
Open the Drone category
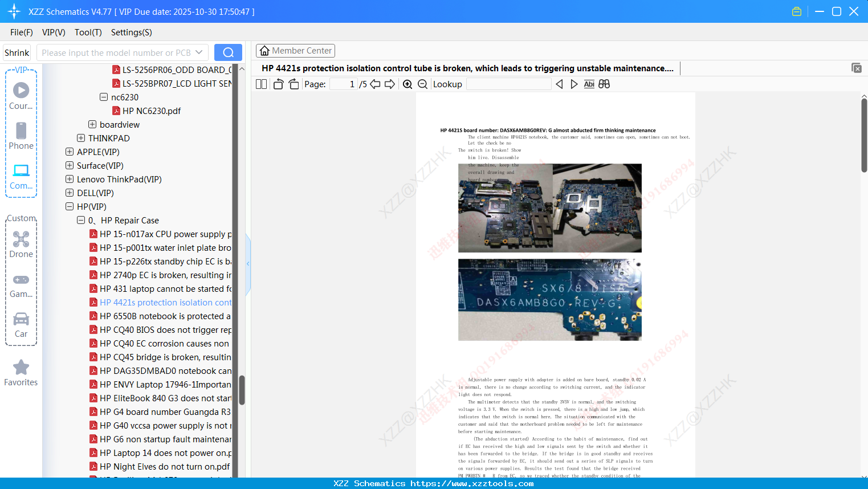21,244
